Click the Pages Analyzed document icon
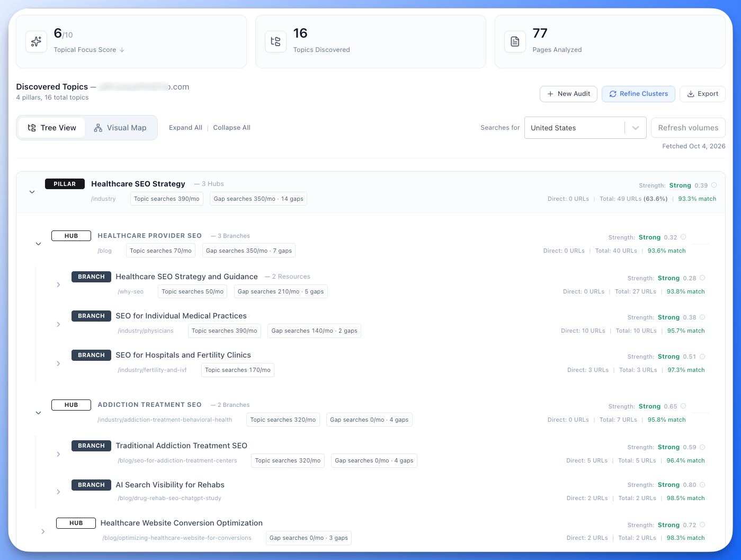This screenshot has width=741, height=560. pyautogui.click(x=515, y=41)
